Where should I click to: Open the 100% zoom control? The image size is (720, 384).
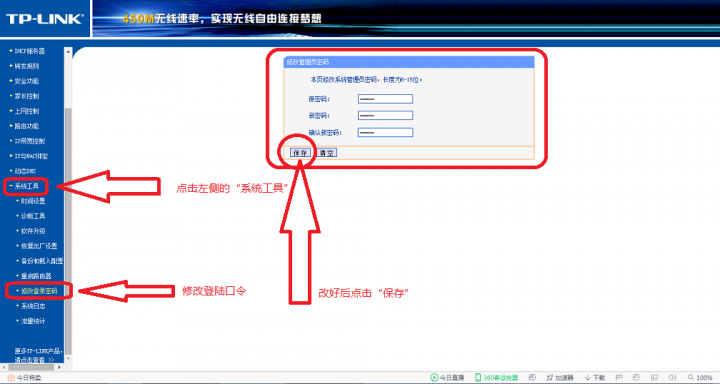point(700,378)
